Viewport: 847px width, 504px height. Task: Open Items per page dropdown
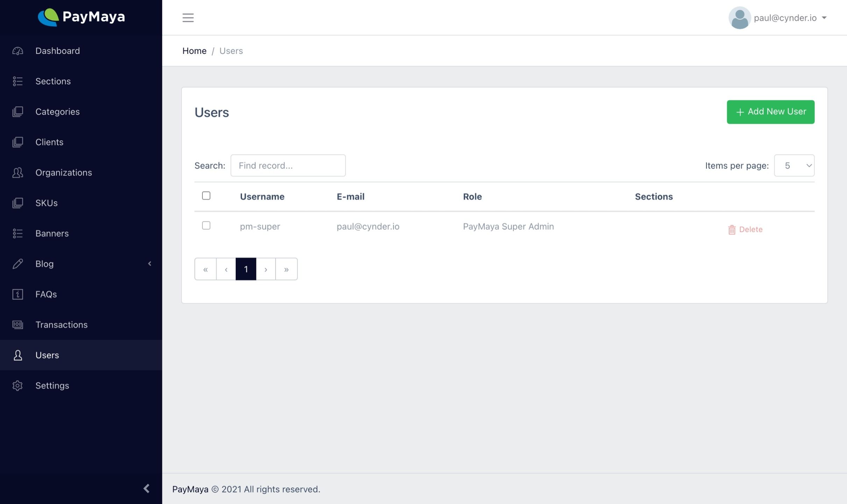pos(794,165)
